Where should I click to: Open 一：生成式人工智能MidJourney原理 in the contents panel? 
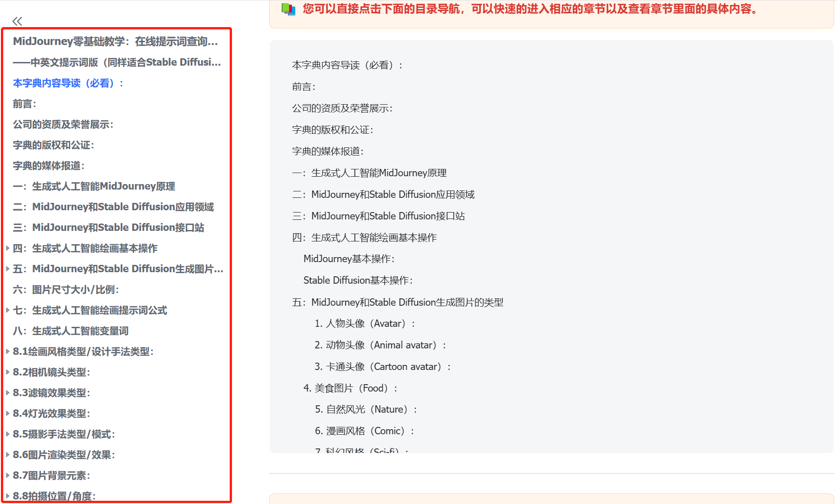click(x=369, y=173)
